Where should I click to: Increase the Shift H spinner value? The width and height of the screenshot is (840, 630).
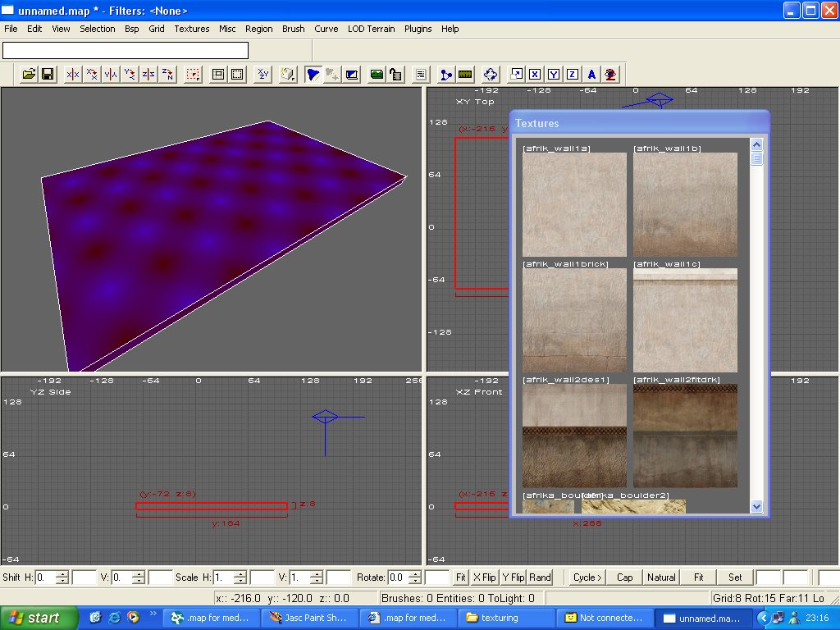(x=62, y=573)
